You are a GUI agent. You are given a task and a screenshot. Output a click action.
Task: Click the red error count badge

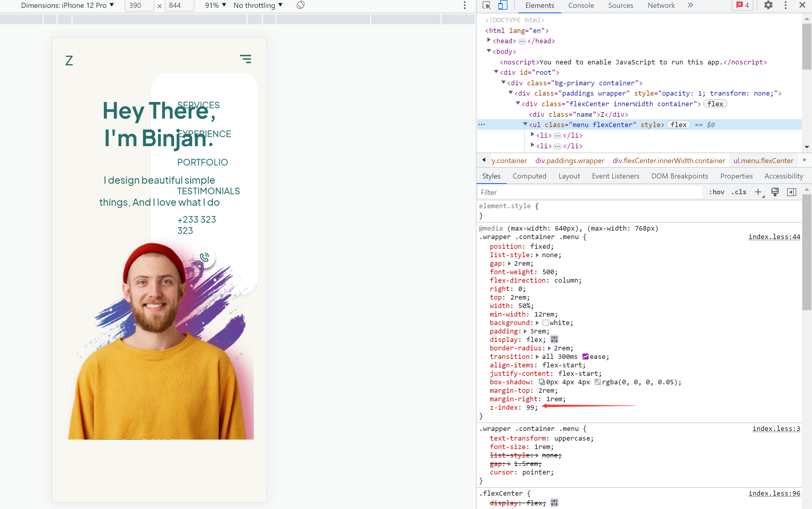point(742,5)
